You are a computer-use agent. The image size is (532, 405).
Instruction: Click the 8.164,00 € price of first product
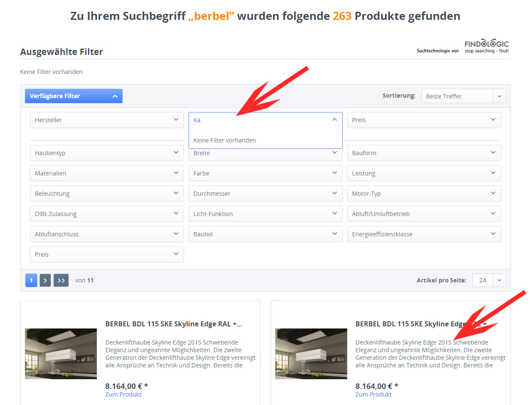tap(126, 386)
